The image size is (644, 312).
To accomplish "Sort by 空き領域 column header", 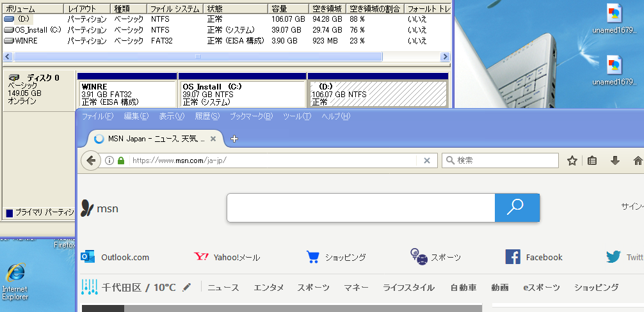I will coord(327,8).
